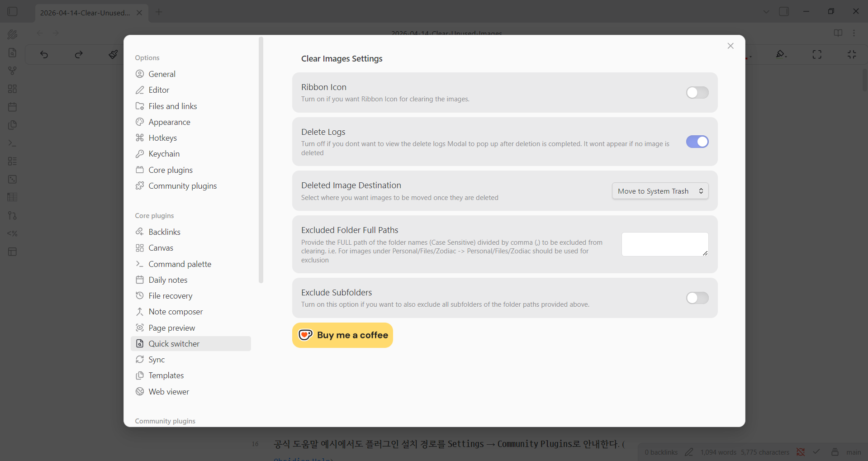Open the canvas ribbon icon
The image size is (868, 461).
[13, 89]
